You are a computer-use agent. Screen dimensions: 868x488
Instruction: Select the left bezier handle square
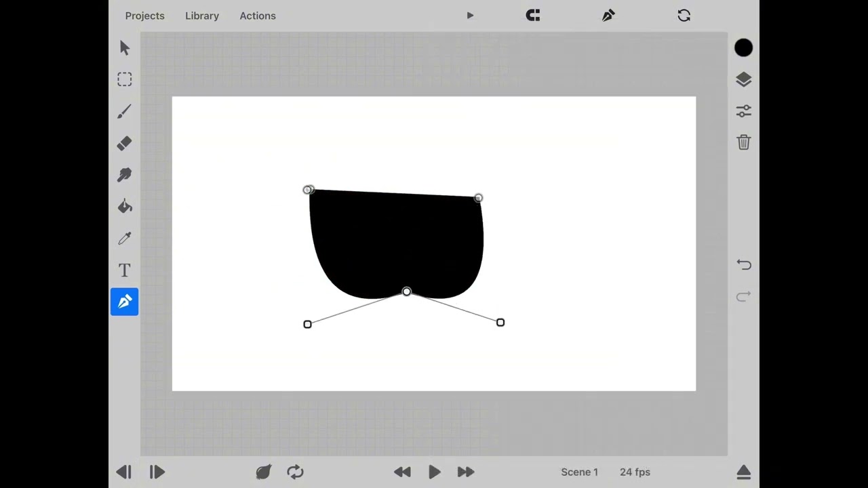pyautogui.click(x=307, y=324)
